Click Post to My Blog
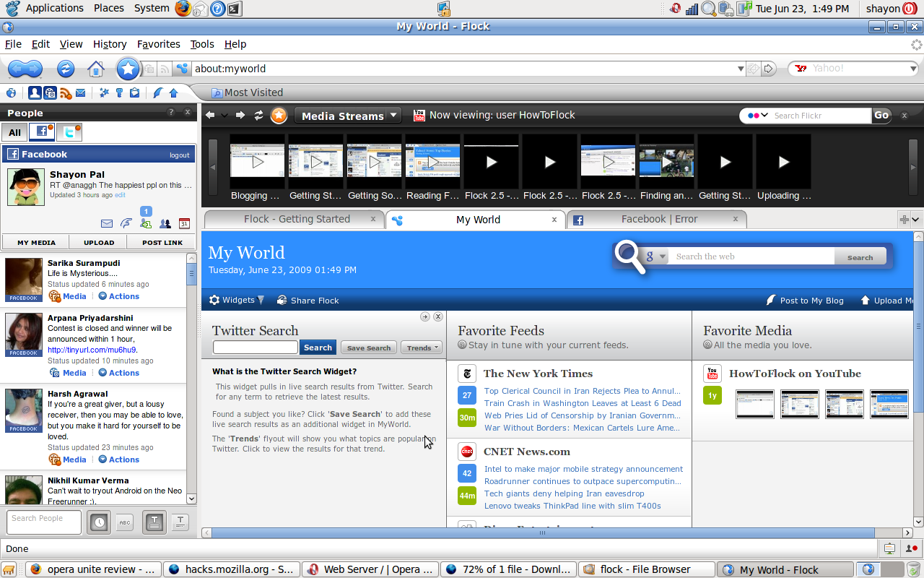924x578 pixels. [x=805, y=300]
